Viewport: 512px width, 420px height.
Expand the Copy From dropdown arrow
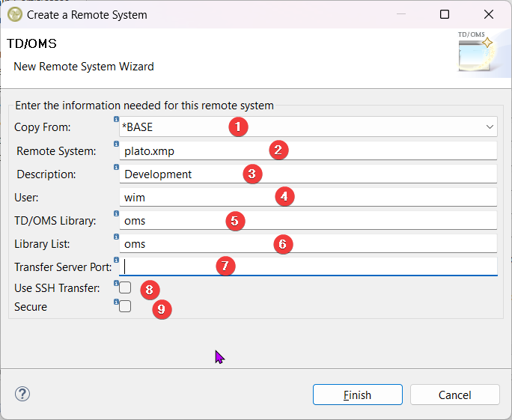pos(489,127)
